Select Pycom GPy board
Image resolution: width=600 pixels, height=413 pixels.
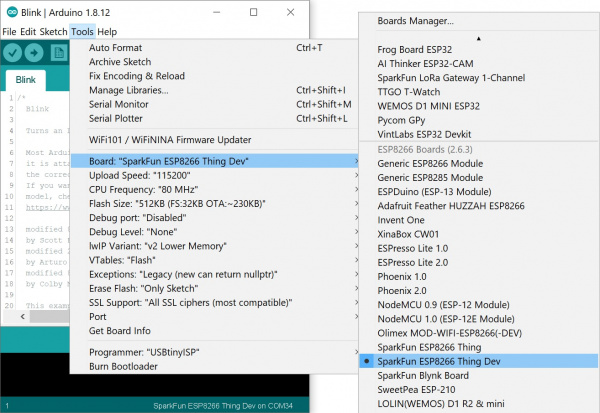(478, 121)
